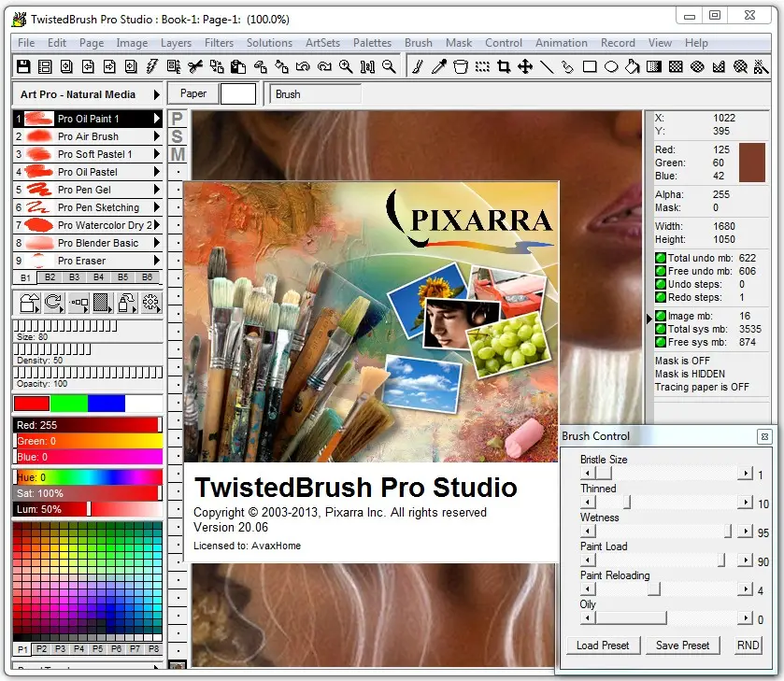Click the Undo arrow icon
The image size is (784, 681).
tap(303, 66)
